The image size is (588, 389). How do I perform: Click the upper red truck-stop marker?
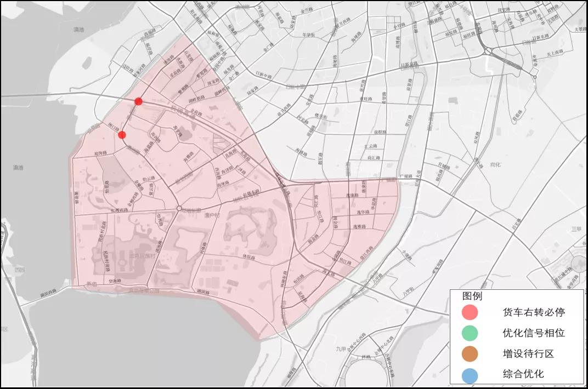click(x=139, y=101)
